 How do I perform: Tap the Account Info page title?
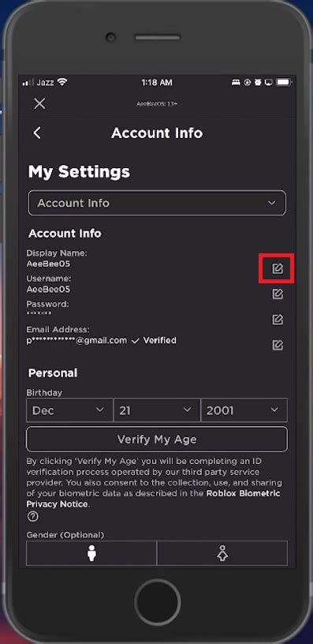[157, 133]
